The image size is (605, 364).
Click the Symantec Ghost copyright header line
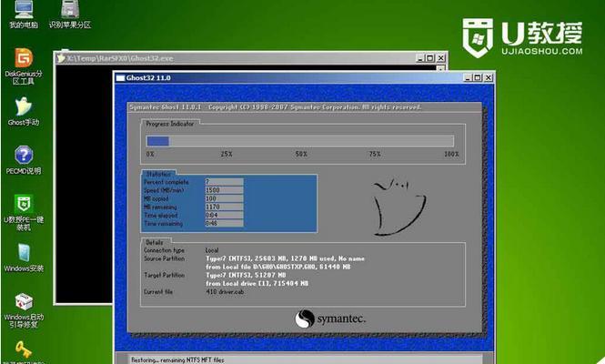pyautogui.click(x=275, y=106)
